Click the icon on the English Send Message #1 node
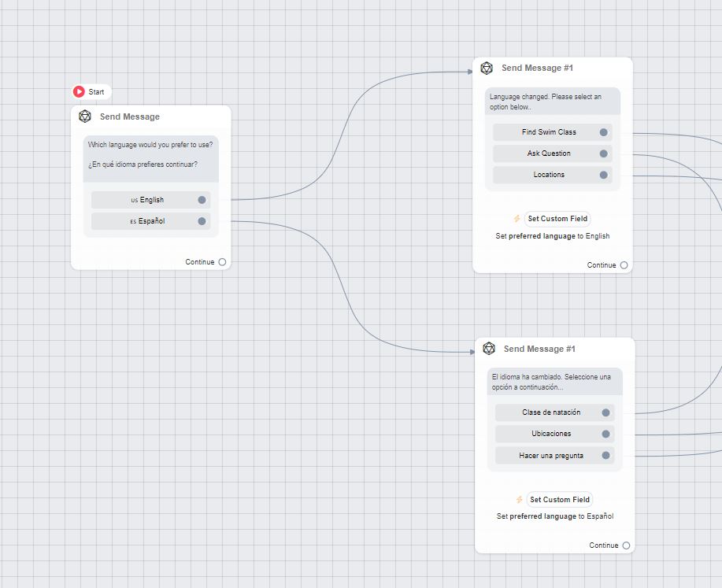This screenshot has height=588, width=722. pyautogui.click(x=487, y=68)
